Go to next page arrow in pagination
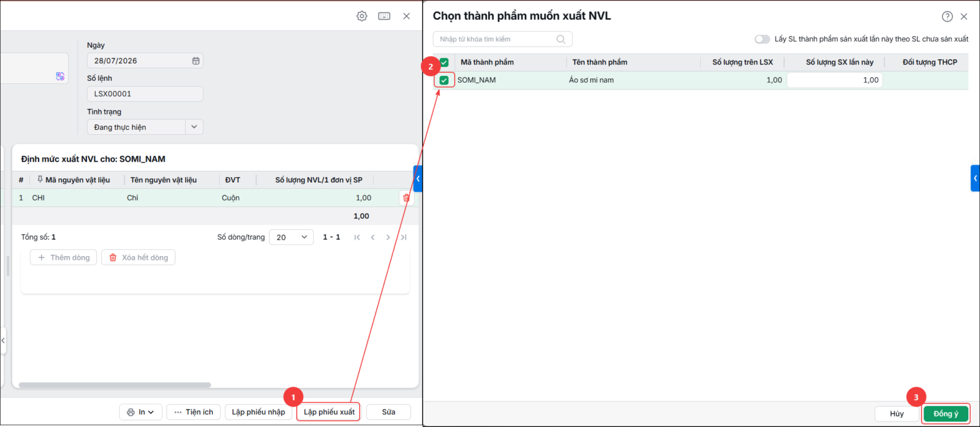Screen dimensions: 980x427 pos(388,237)
